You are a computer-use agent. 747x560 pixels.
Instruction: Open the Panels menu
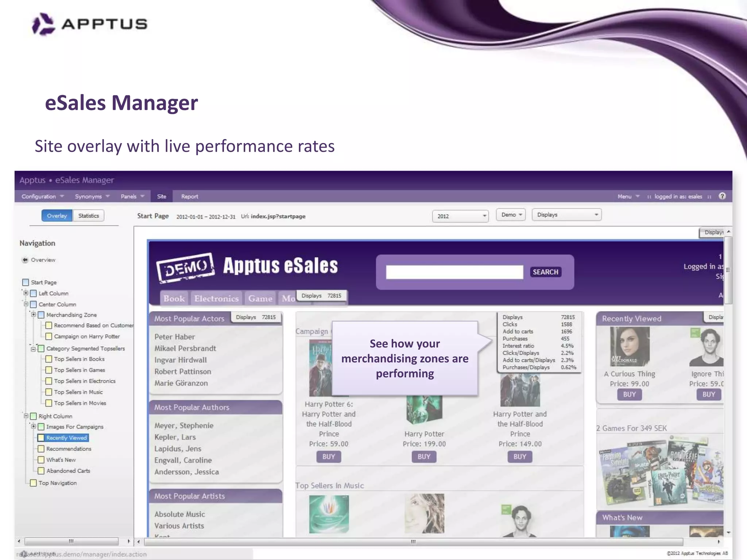[x=132, y=196]
